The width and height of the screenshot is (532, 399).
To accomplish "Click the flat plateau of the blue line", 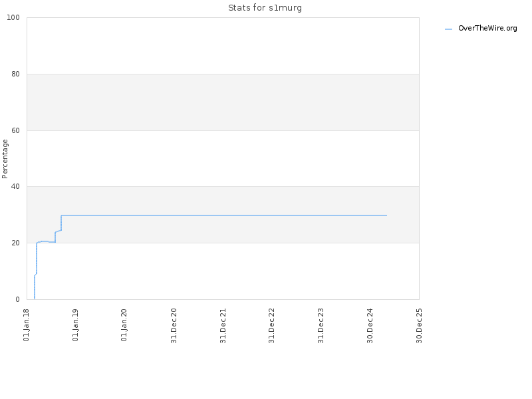I will [224, 215].
